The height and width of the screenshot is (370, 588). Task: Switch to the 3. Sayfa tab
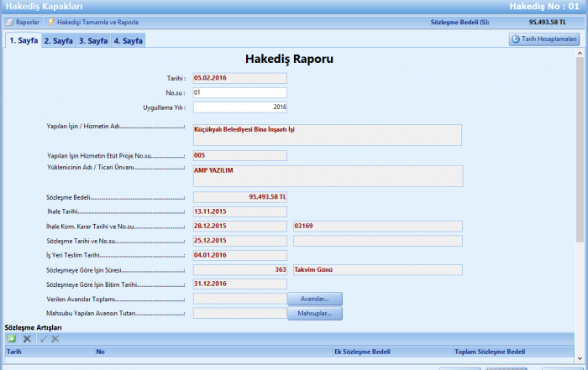(92, 40)
